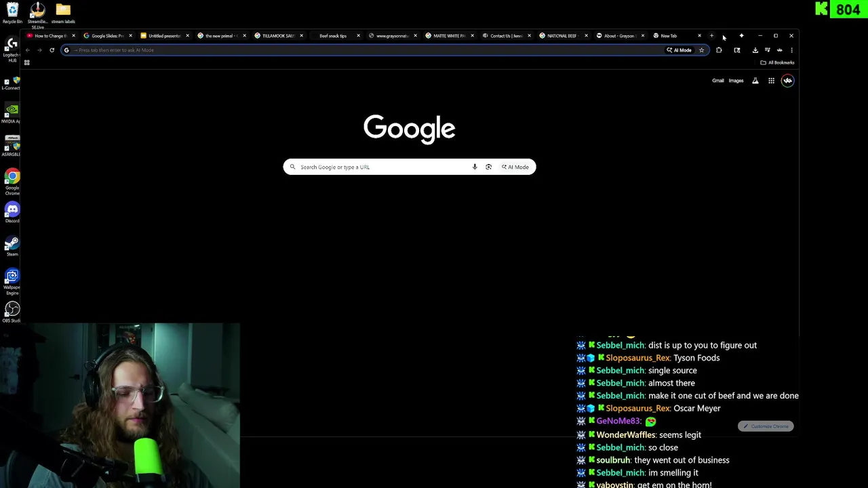This screenshot has height=488, width=868.
Task: Open Gmail link
Action: (x=717, y=81)
